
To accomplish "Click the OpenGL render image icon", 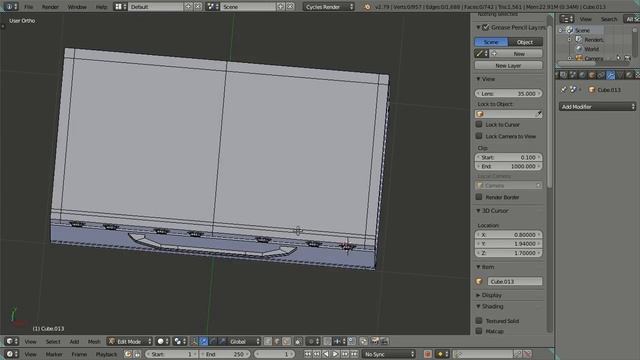I will pos(375,341).
